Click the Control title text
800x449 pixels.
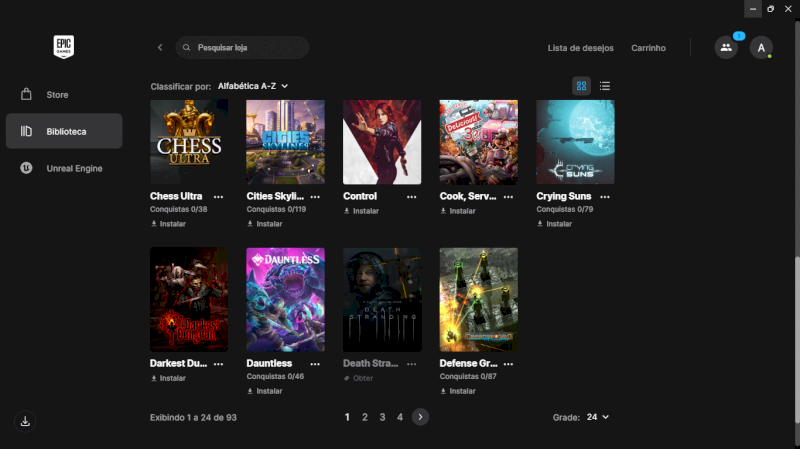coord(360,196)
